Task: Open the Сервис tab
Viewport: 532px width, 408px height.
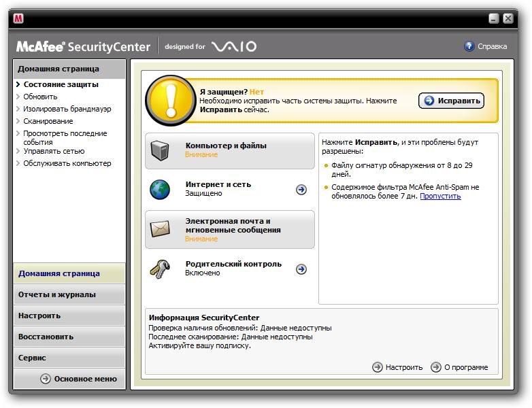Action: (x=69, y=358)
